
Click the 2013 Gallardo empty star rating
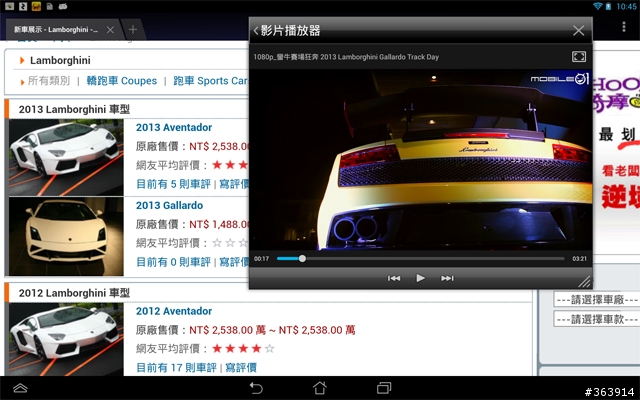coord(230,243)
